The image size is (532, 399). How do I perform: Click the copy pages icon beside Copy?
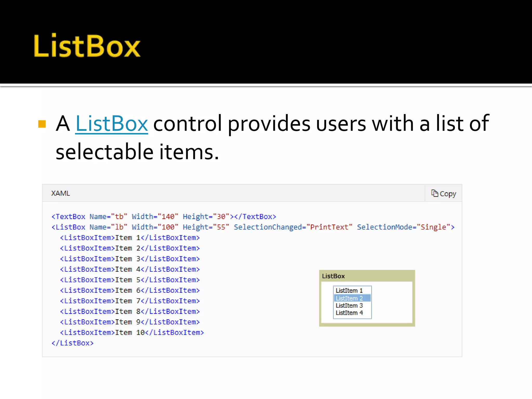pos(435,193)
